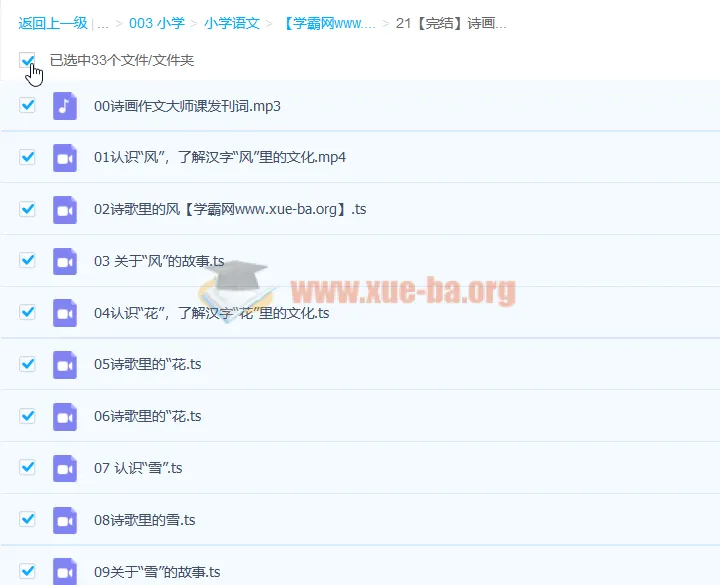Uncheck the checkbox for 04认识"花" file
Viewport: 720px width, 585px height.
[x=28, y=312]
